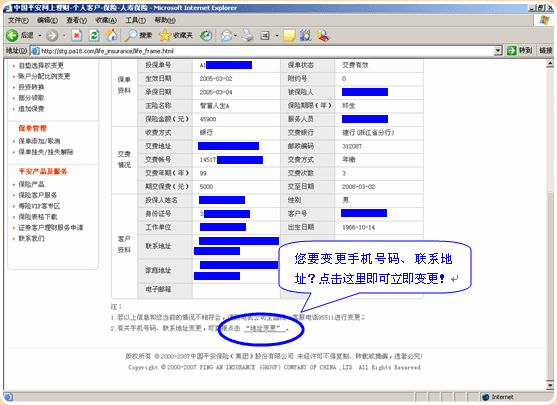Click the 投资转换 sidebar link
The width and height of the screenshot is (557, 405).
[x=31, y=87]
